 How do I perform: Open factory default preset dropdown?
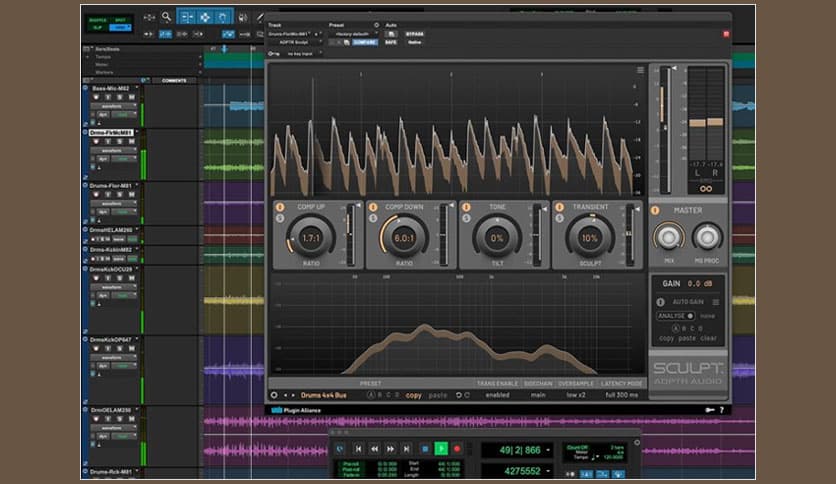[354, 34]
